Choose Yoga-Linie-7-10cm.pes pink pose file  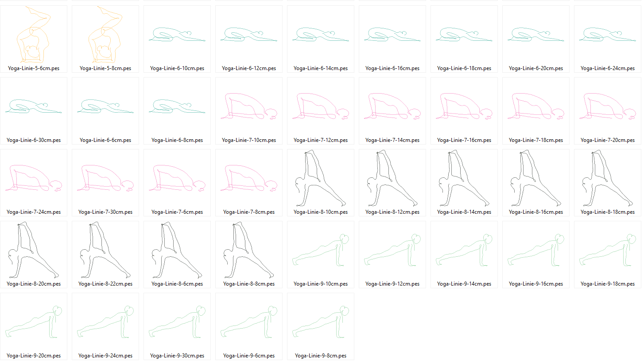[x=249, y=111]
